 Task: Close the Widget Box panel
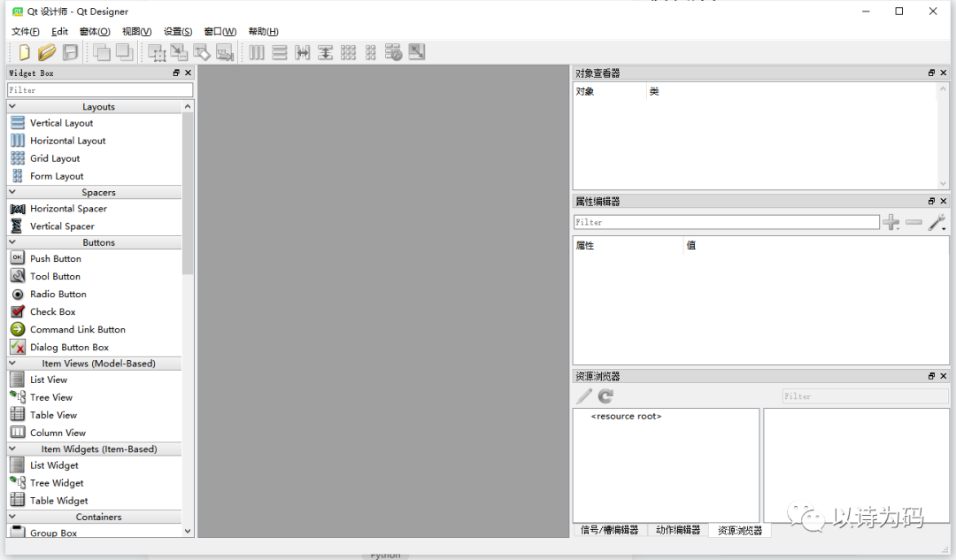pyautogui.click(x=188, y=73)
